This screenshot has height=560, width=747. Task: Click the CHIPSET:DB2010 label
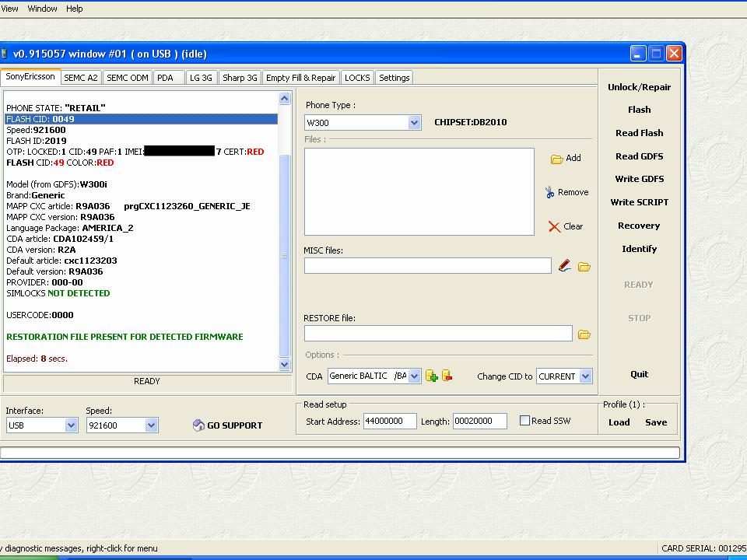coord(471,122)
